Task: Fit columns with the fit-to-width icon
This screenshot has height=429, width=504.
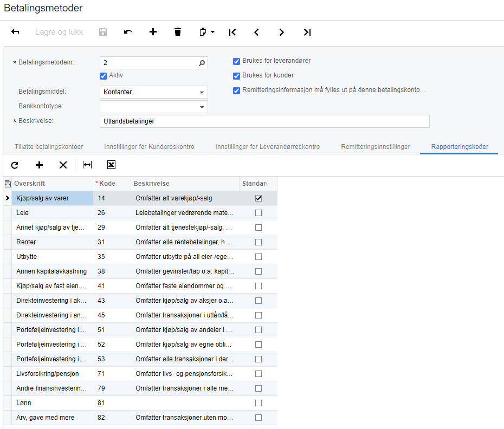Action: pyautogui.click(x=87, y=165)
